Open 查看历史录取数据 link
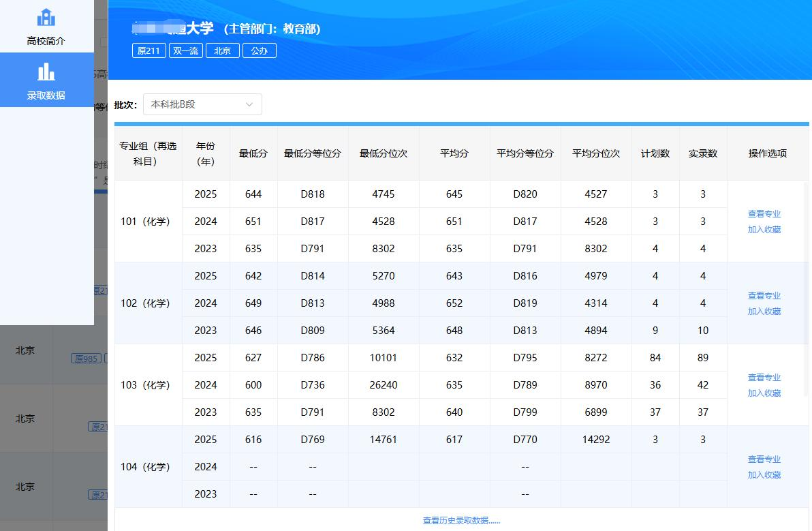The width and height of the screenshot is (812, 531). [461, 521]
